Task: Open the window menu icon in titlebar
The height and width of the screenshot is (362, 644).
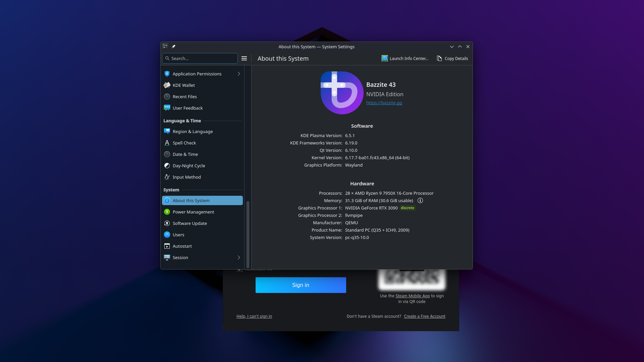Action: pos(165,47)
